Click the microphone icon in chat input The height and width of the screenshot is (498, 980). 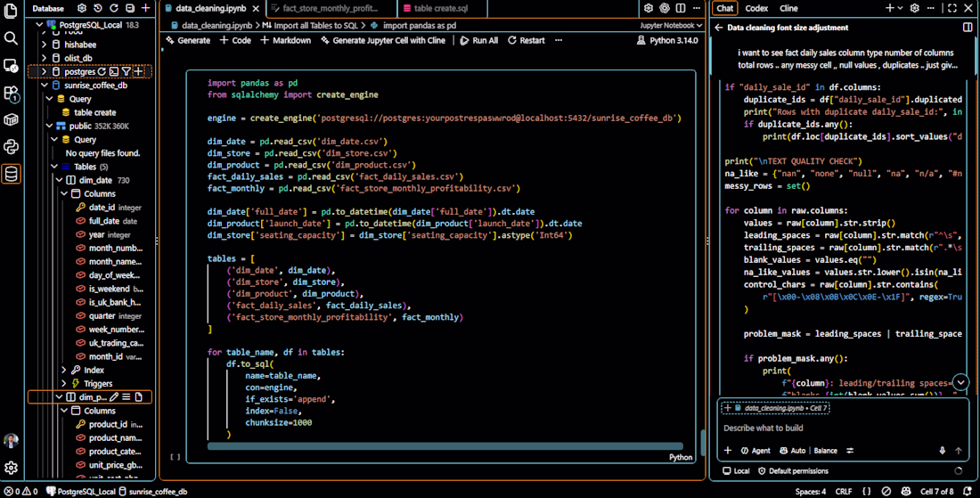point(942,451)
